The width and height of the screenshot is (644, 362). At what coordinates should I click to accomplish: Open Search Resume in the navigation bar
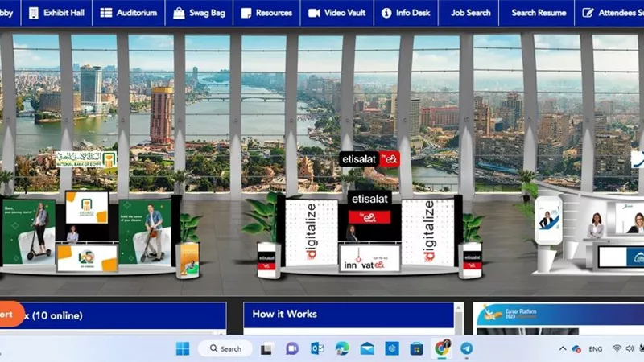[x=539, y=13]
